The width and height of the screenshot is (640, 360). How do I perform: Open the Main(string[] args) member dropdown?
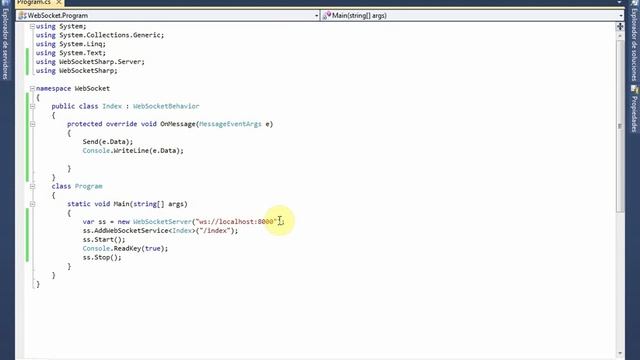point(621,16)
